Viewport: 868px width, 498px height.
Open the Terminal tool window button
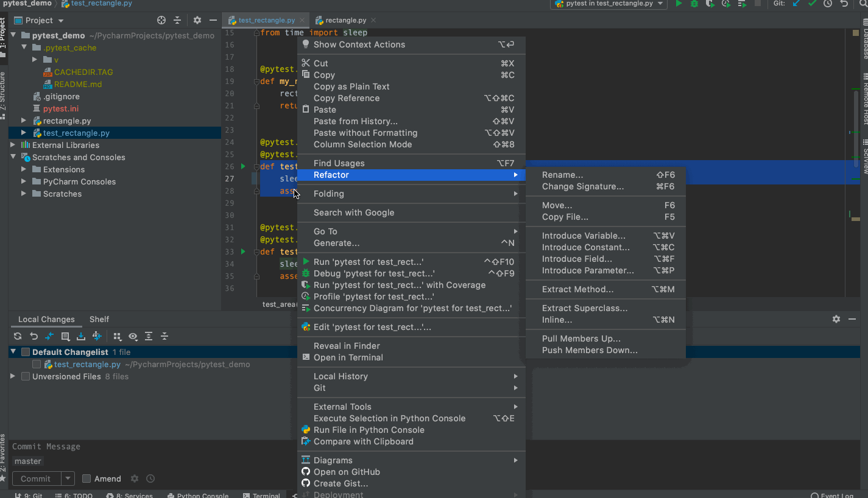(x=261, y=496)
